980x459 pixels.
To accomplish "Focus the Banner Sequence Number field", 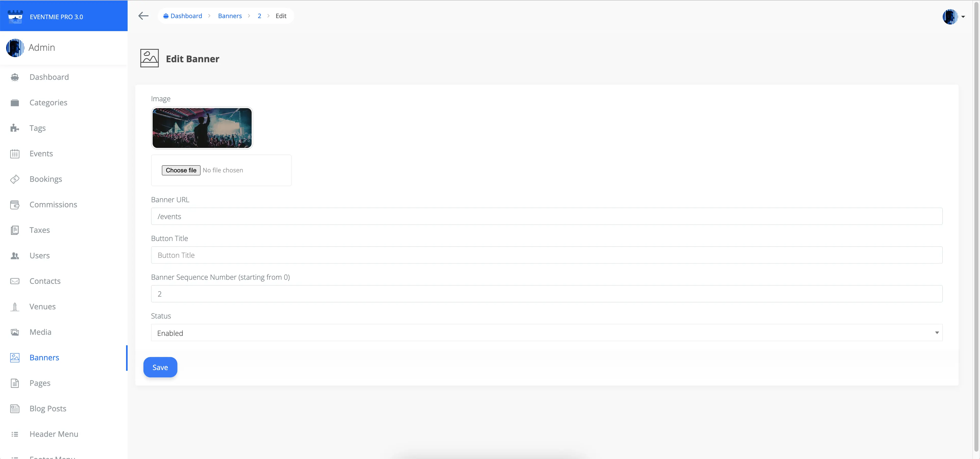I will click(547, 294).
